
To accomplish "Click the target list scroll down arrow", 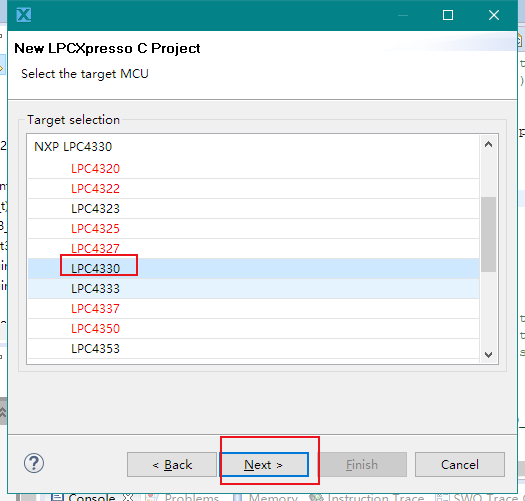I will pyautogui.click(x=488, y=354).
